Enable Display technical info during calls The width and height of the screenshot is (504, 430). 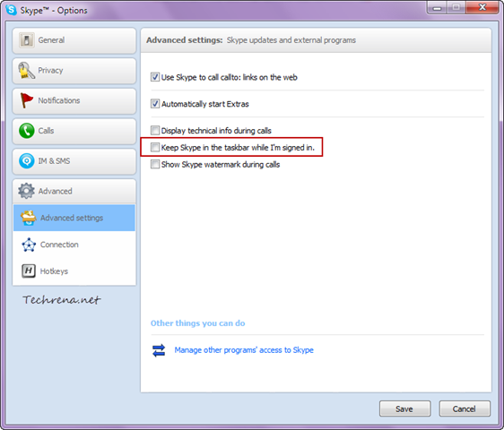point(155,131)
